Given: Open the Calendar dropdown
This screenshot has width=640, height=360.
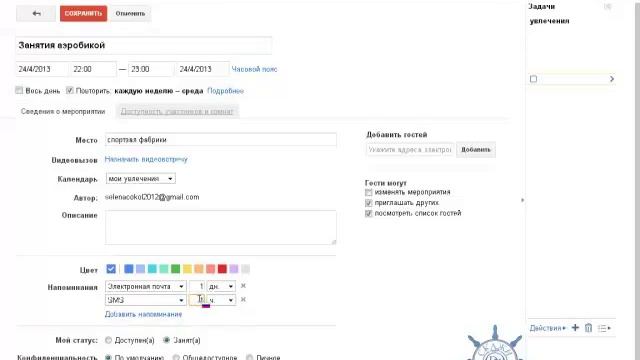Looking at the screenshot, I should [x=140, y=179].
